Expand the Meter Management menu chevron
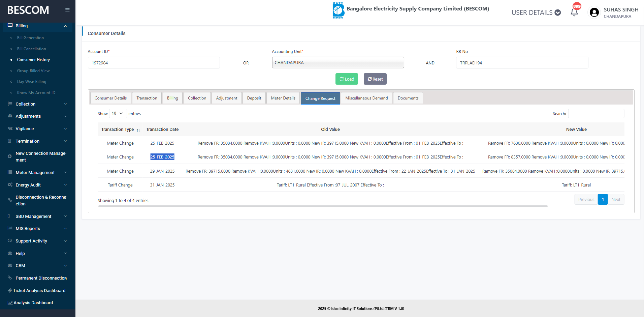Viewport: 644px width, 317px height. (65, 172)
